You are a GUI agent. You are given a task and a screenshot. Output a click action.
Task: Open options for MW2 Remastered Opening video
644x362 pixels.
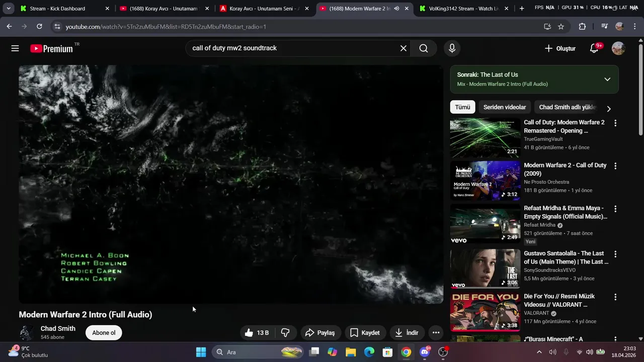615,123
